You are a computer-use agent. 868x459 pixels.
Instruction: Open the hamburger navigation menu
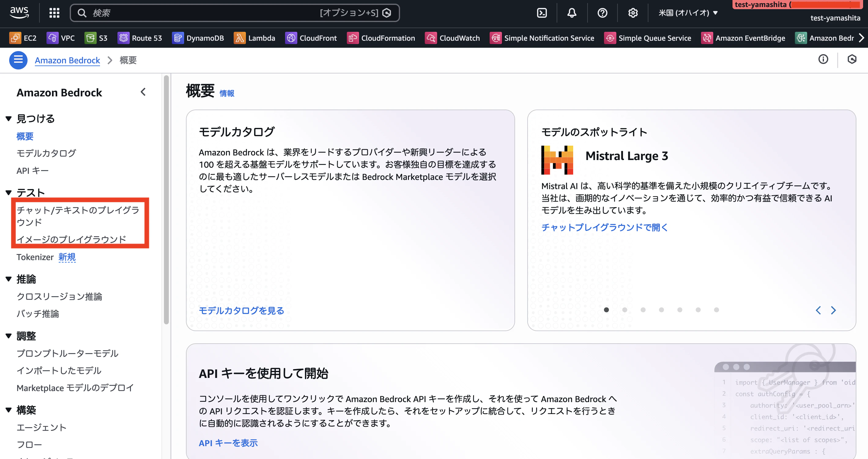18,60
